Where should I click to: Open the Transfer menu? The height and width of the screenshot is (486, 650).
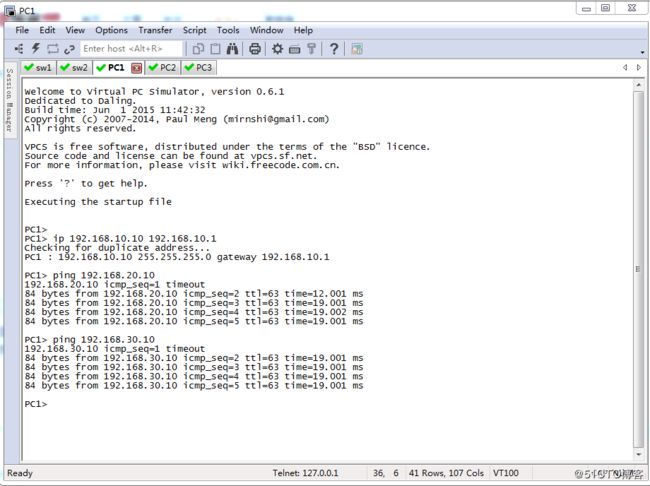tap(155, 30)
